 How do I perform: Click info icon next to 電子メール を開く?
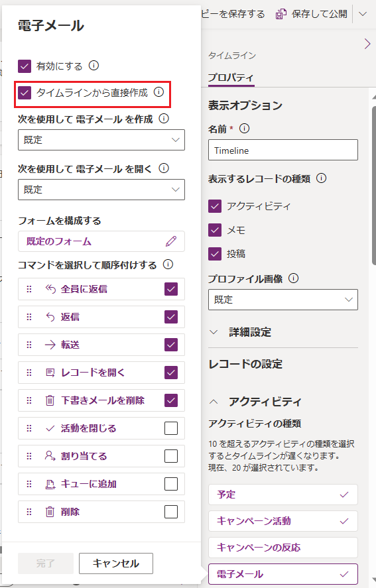pos(164,168)
